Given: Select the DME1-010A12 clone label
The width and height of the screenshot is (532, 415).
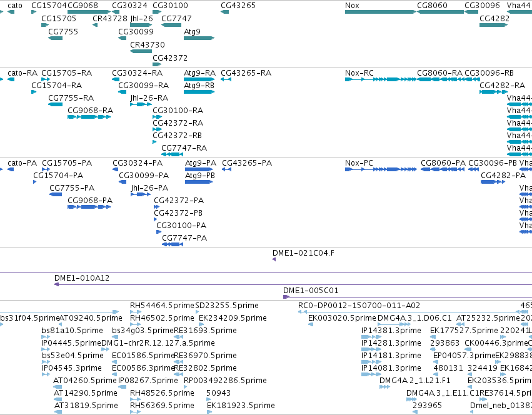Looking at the screenshot, I should (82, 278).
